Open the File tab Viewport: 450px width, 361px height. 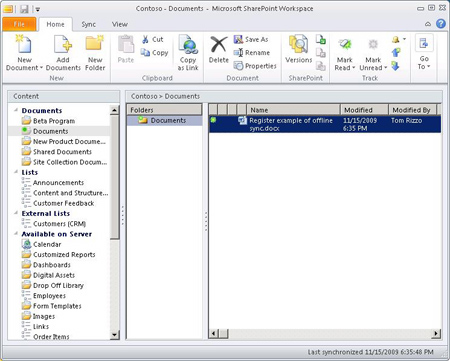tap(19, 24)
